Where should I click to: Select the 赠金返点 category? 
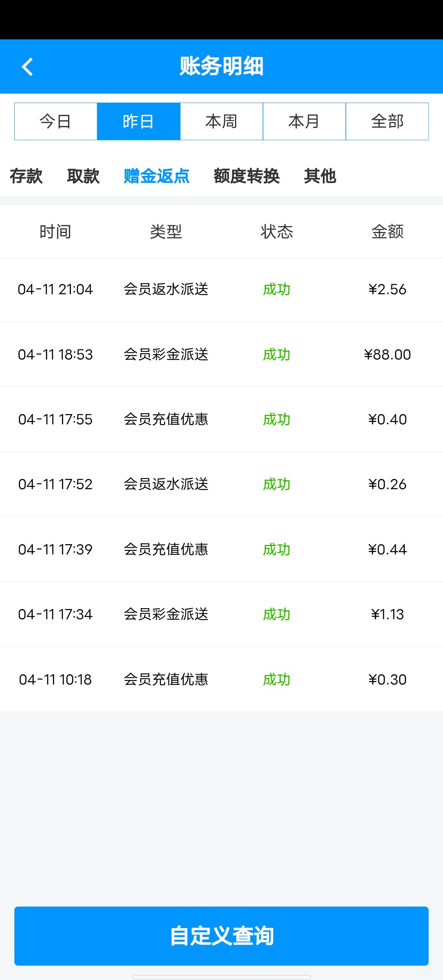click(157, 176)
